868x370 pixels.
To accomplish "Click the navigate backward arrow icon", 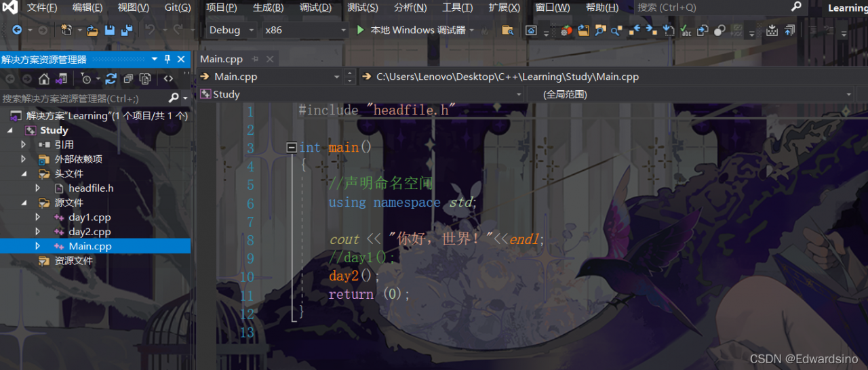I will 17,30.
